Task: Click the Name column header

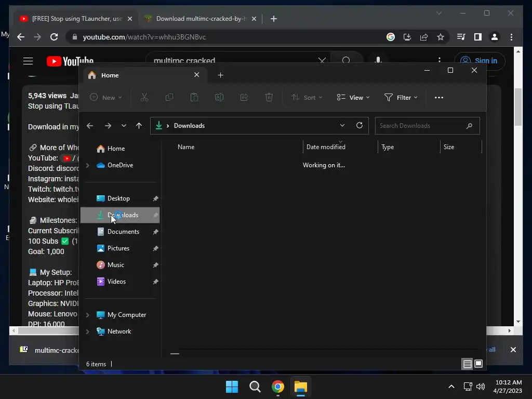Action: (186, 147)
